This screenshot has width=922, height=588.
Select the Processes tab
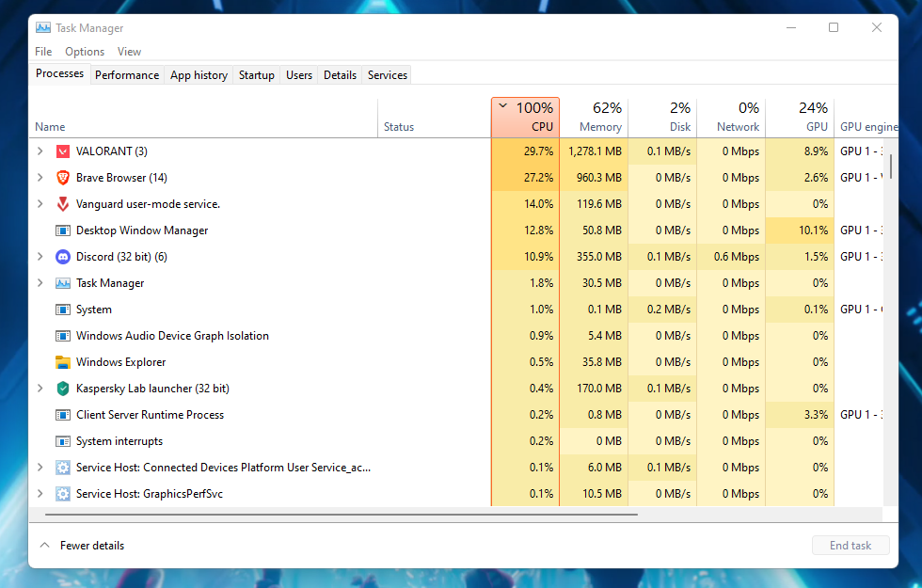tap(59, 74)
